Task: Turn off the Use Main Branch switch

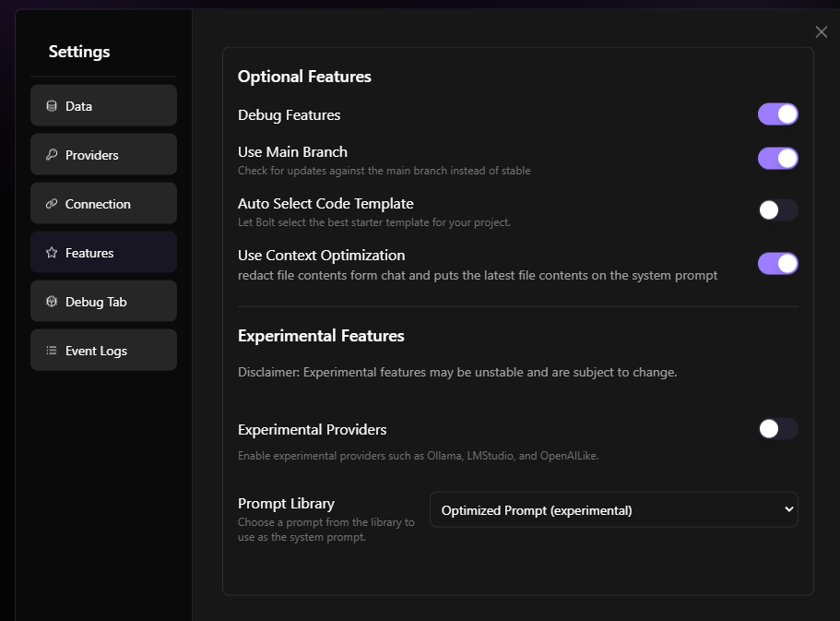Action: click(778, 158)
